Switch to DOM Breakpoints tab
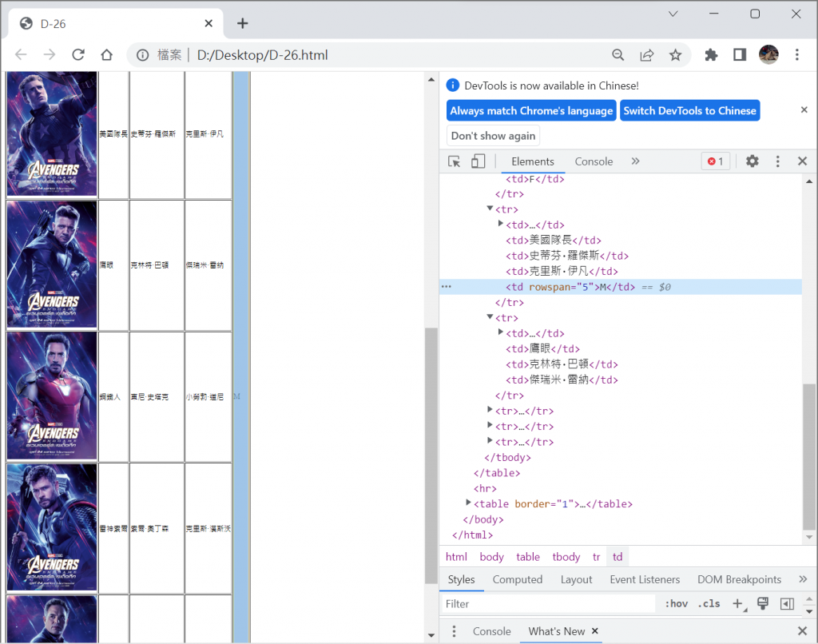Image resolution: width=818 pixels, height=644 pixels. [739, 579]
